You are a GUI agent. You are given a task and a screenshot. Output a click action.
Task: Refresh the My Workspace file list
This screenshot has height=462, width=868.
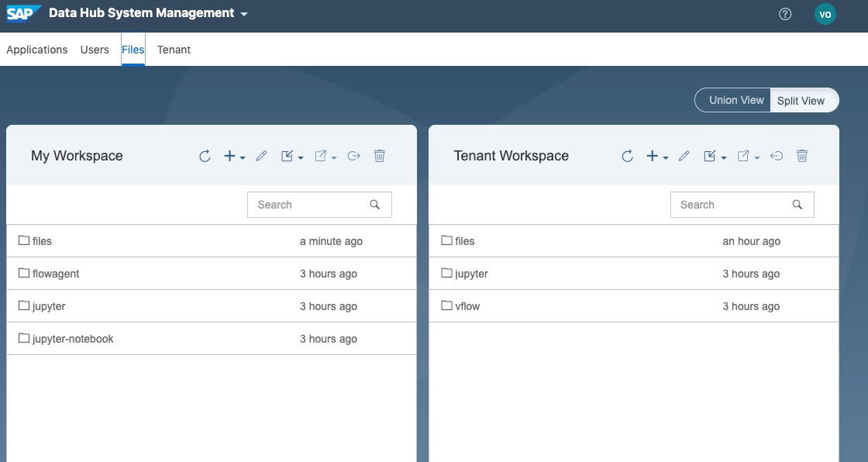pyautogui.click(x=205, y=156)
